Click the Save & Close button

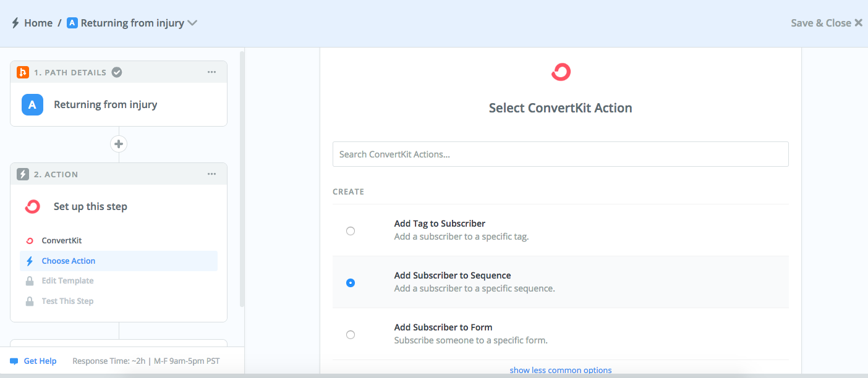[821, 22]
